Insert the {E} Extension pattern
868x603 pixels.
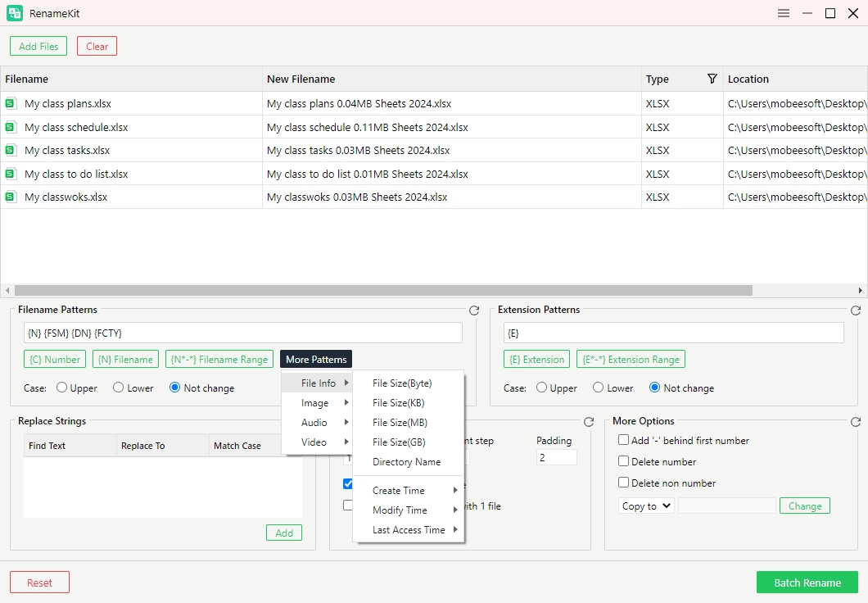coord(536,360)
